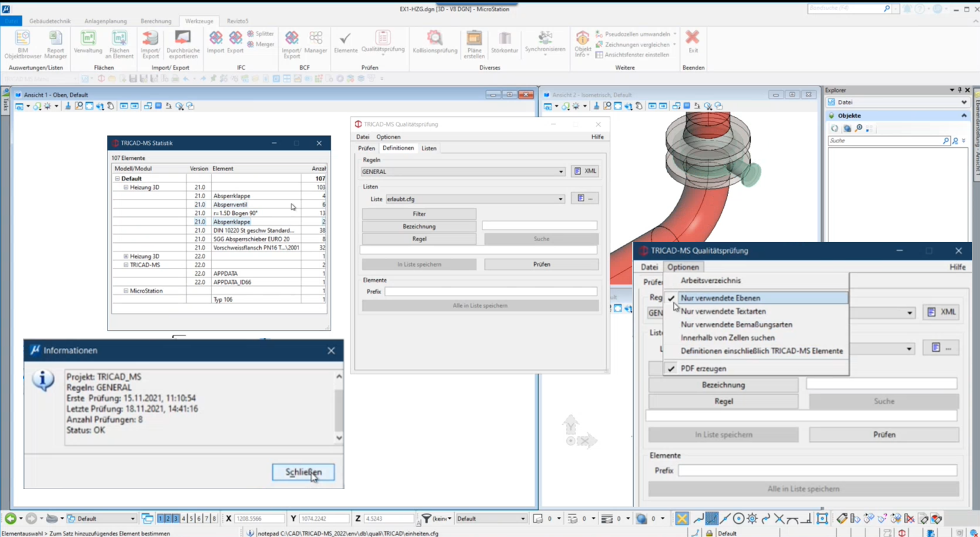
Task: Open the Objekt Info tool
Action: coord(583,45)
